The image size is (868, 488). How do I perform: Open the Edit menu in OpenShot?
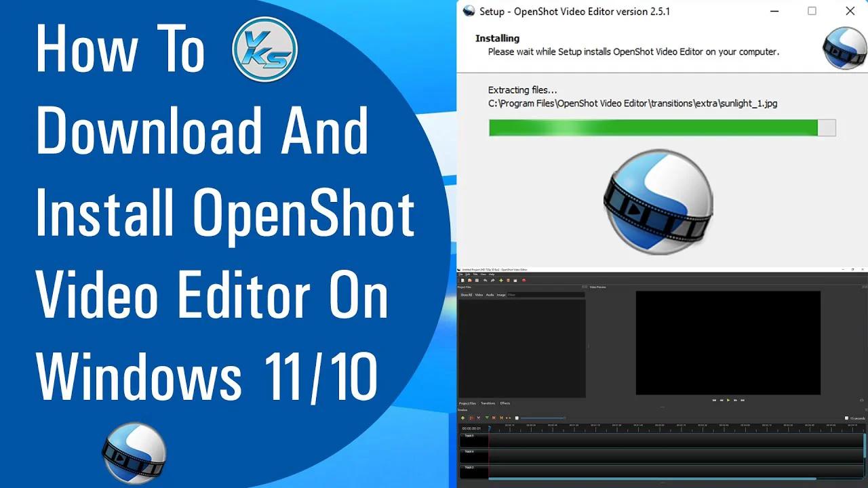point(468,274)
